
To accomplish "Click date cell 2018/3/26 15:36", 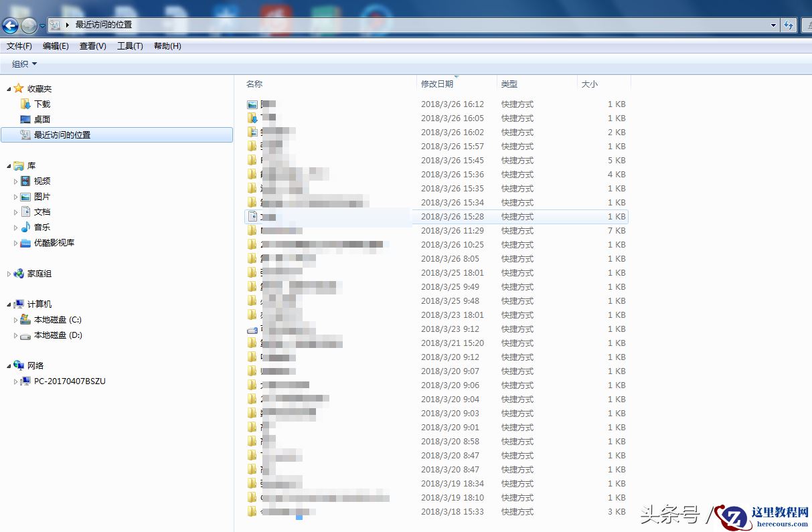I will pyautogui.click(x=453, y=175).
